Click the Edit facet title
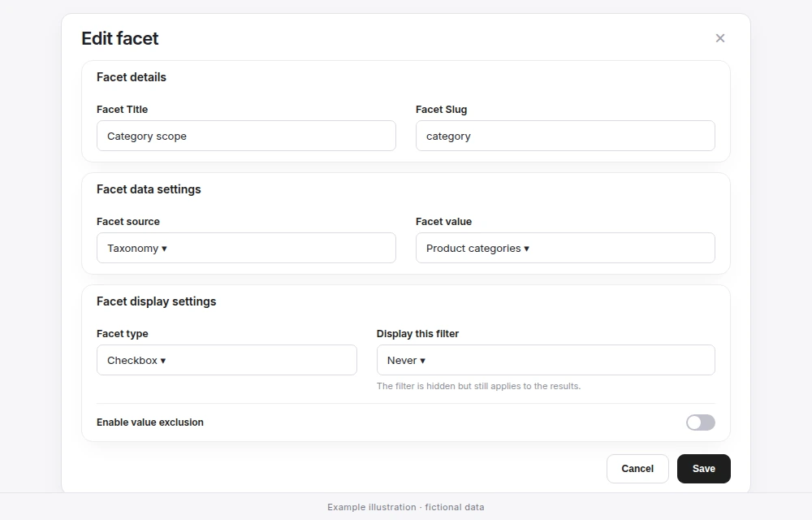812x520 pixels. (x=120, y=38)
